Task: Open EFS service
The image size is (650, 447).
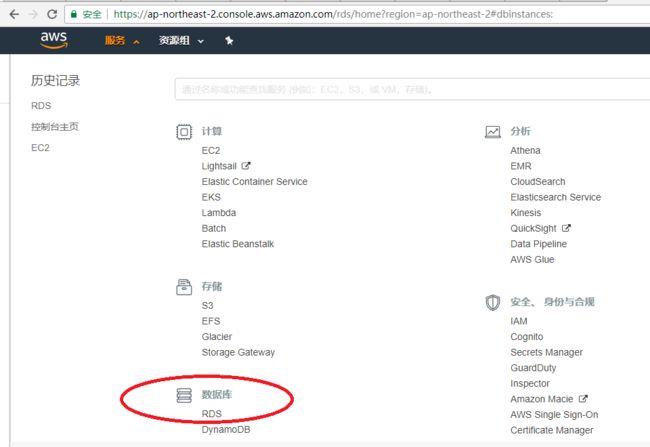Action: click(211, 321)
